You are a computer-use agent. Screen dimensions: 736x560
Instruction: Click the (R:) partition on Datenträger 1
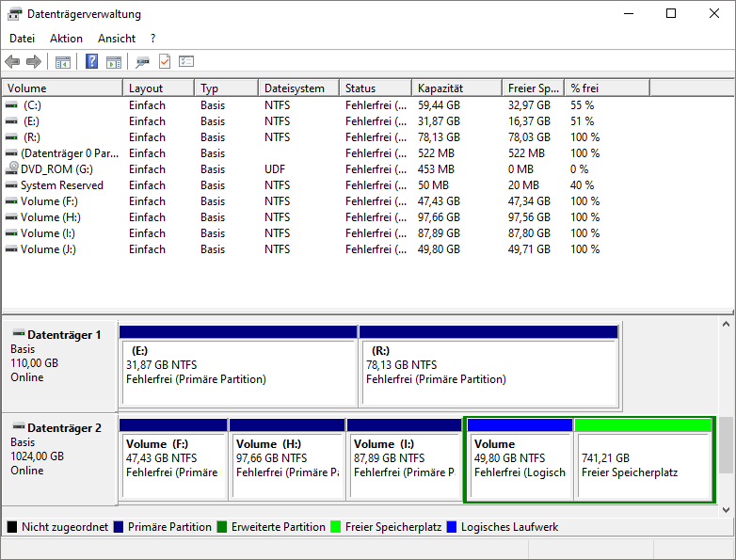pyautogui.click(x=488, y=371)
